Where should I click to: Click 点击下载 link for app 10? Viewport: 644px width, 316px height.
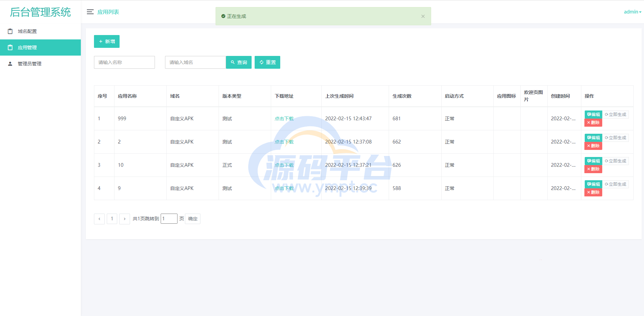point(284,165)
